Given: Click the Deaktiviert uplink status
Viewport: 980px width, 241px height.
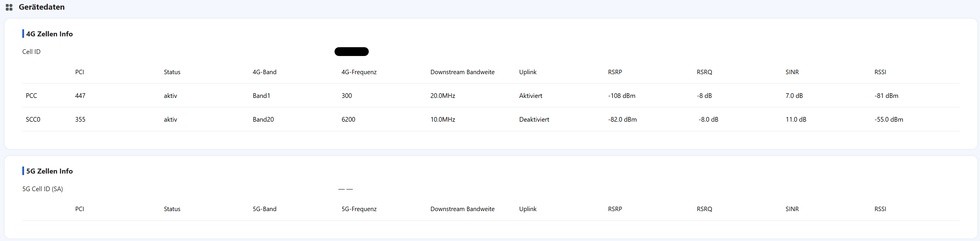Looking at the screenshot, I should point(534,119).
